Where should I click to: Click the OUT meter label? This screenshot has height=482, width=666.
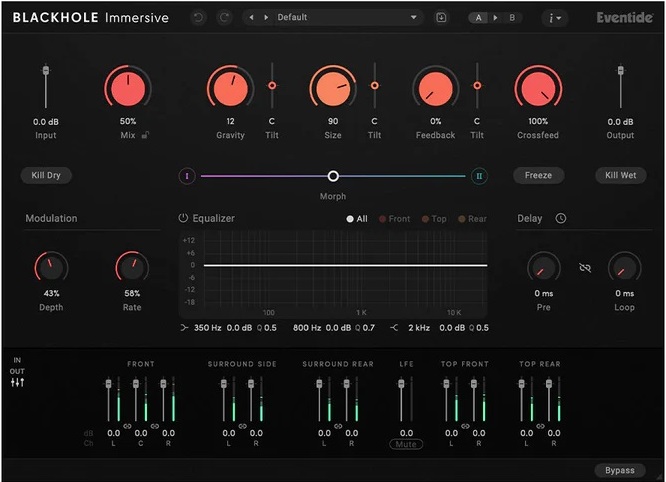(17, 371)
